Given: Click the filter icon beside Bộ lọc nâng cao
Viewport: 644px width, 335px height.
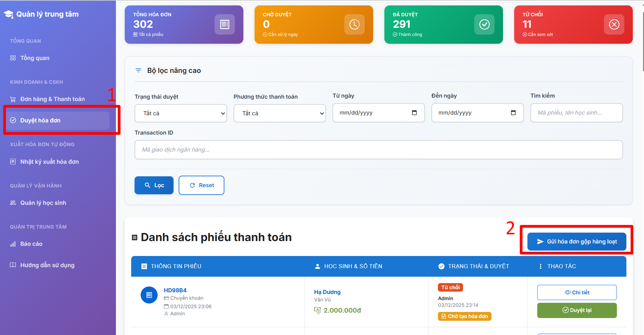Looking at the screenshot, I should [138, 71].
